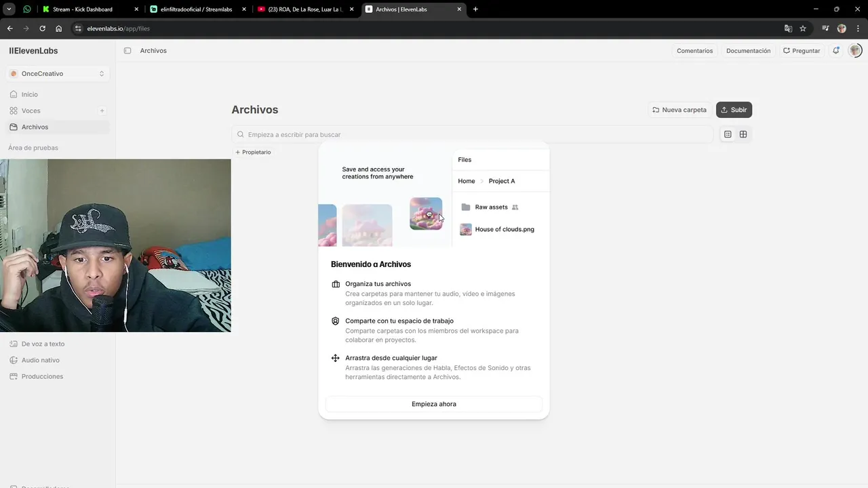Click the Project A breadcrumb
The image size is (868, 488).
[x=502, y=181]
